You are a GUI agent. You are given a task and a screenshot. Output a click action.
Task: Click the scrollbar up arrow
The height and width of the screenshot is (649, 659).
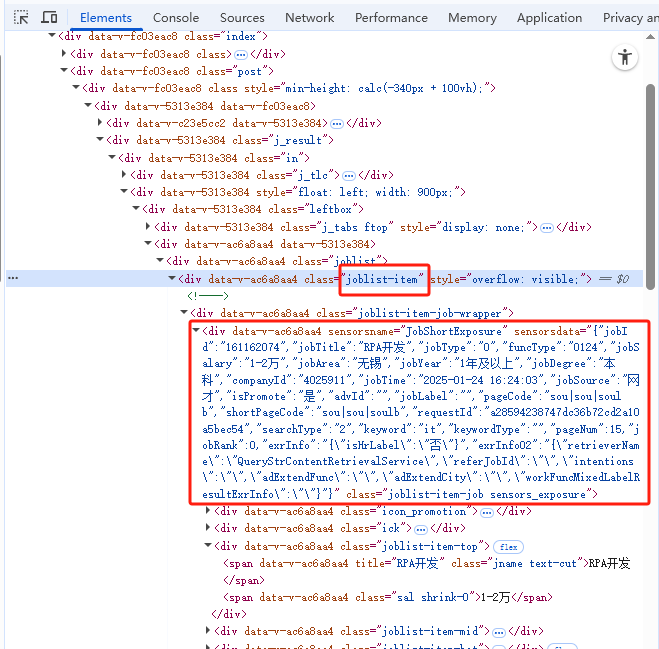(650, 37)
